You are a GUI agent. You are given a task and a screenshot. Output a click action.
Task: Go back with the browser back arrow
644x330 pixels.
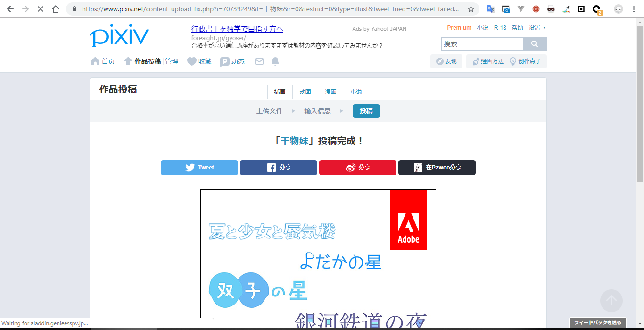tap(10, 9)
